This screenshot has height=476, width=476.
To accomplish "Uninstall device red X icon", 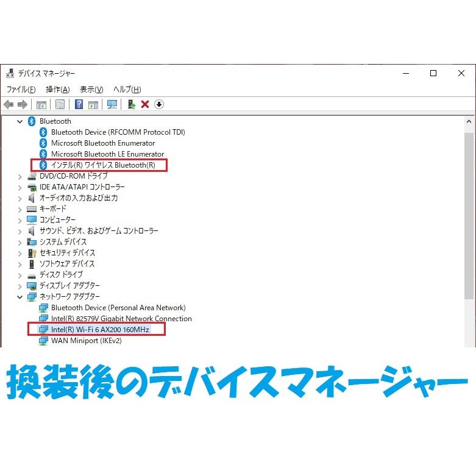I will pyautogui.click(x=145, y=104).
